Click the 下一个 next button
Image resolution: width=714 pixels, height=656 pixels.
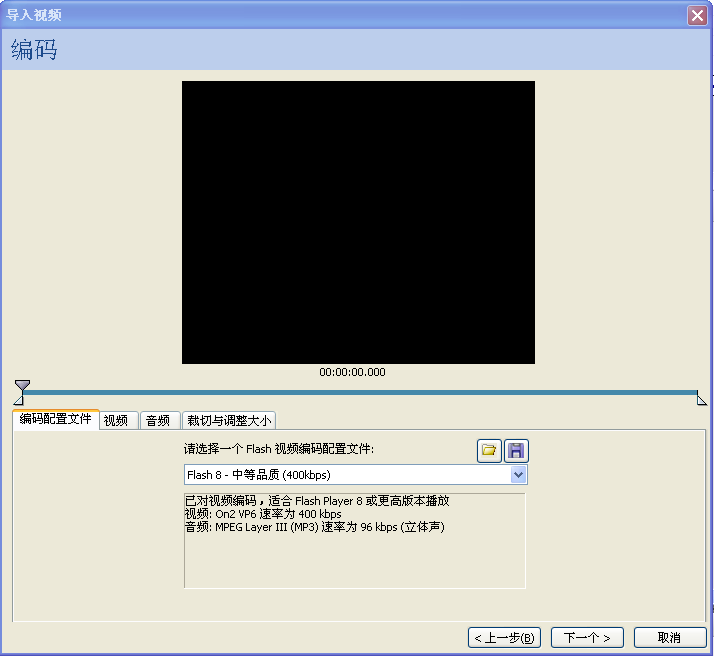click(587, 637)
